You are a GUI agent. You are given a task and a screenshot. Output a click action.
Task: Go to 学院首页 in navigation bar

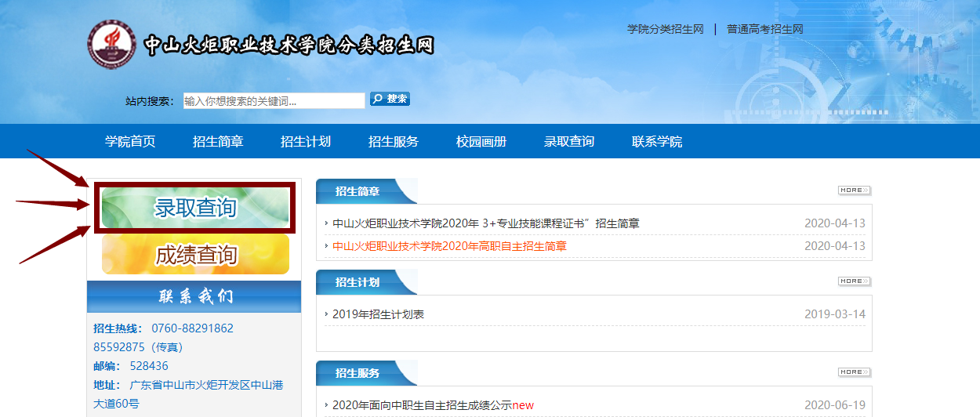tap(131, 142)
